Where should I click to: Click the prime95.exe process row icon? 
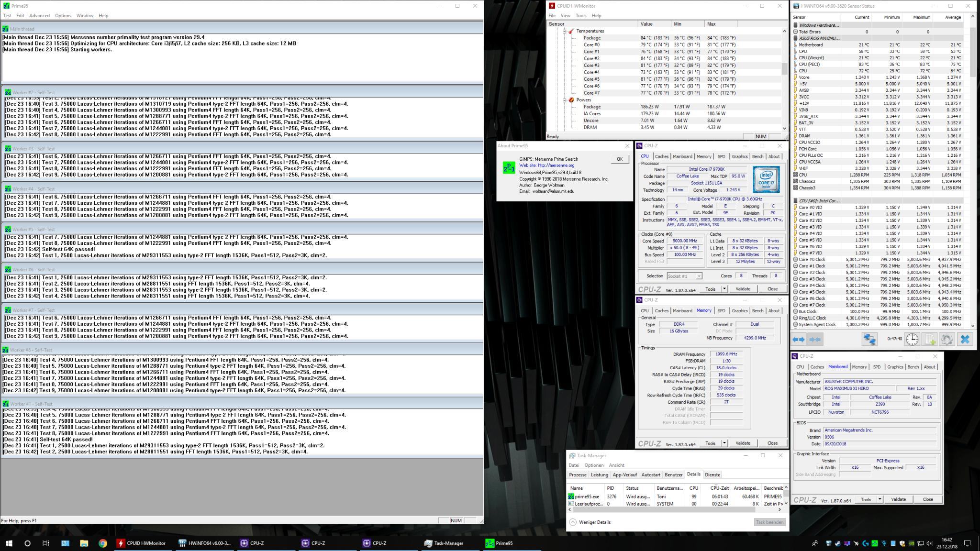pos(571,496)
